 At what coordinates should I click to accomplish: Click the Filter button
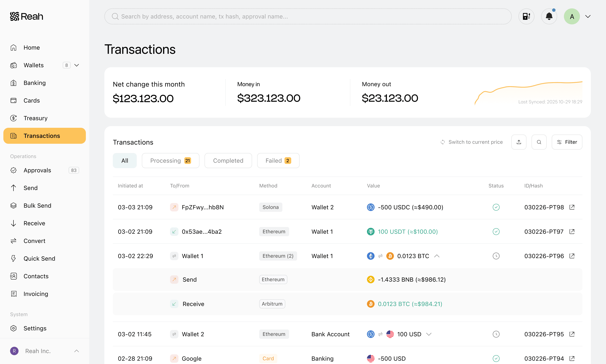tap(567, 142)
